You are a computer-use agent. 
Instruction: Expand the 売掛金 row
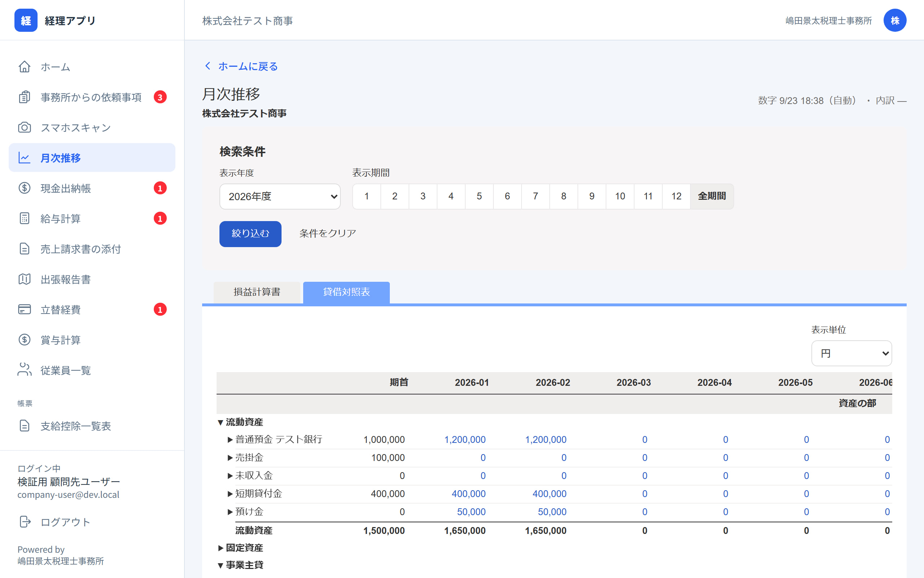tap(230, 458)
